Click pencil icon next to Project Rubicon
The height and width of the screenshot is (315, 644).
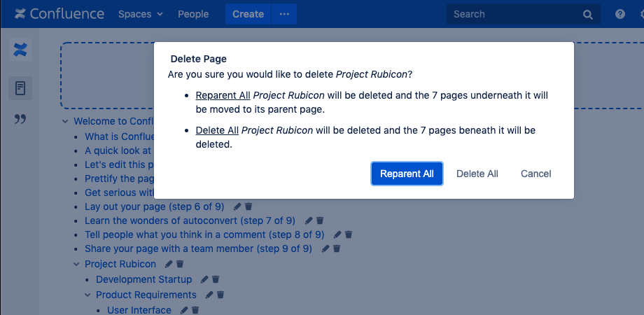(x=169, y=264)
